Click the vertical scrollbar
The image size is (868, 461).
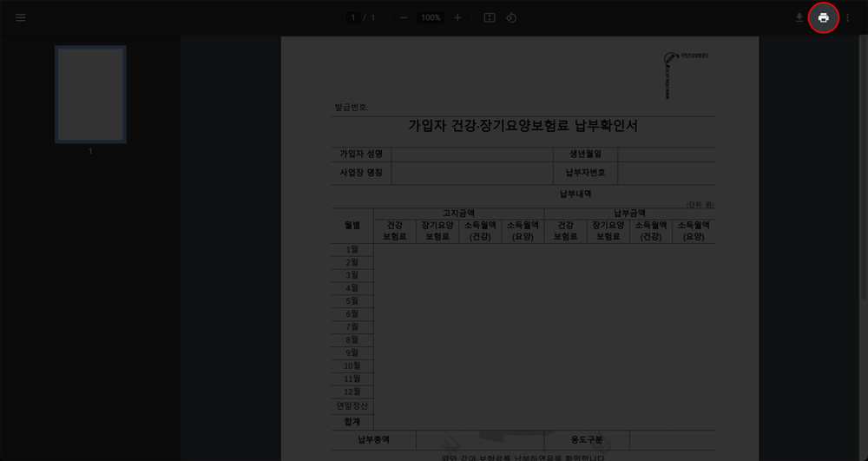[863, 166]
